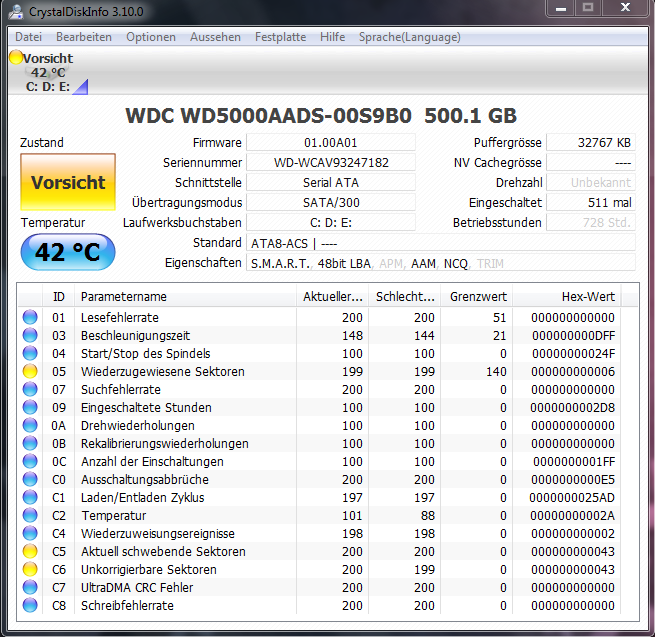The image size is (655, 637).
Task: Click the CrystalDiskInfo title bar app icon
Action: (16, 11)
